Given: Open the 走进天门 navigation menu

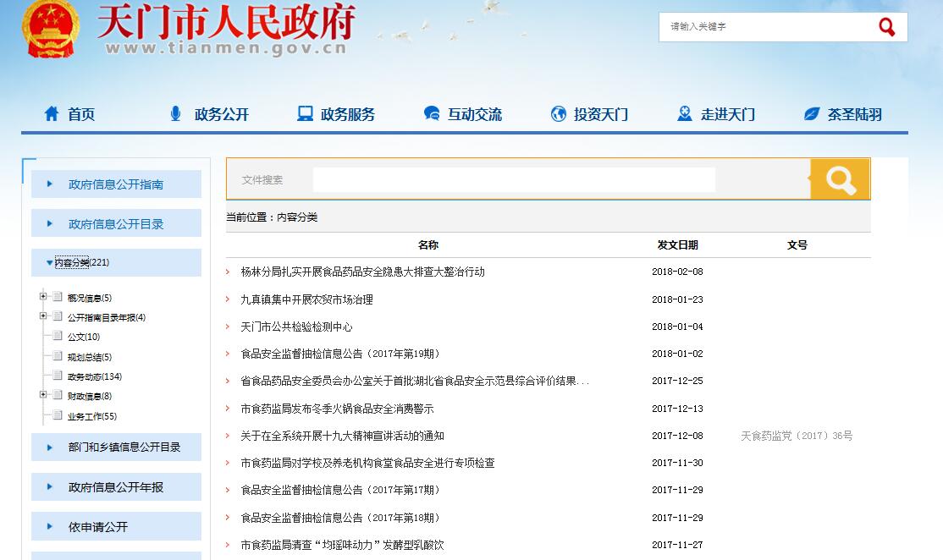Looking at the screenshot, I should [x=726, y=114].
